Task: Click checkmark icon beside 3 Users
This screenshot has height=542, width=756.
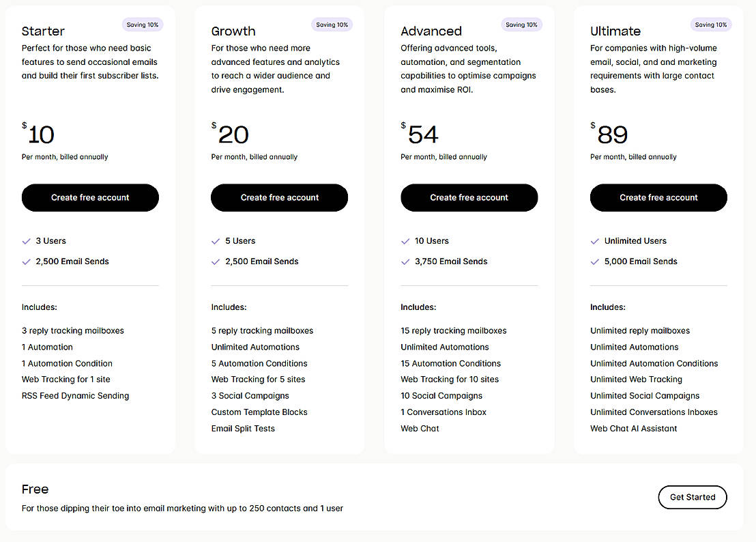Action: [27, 241]
